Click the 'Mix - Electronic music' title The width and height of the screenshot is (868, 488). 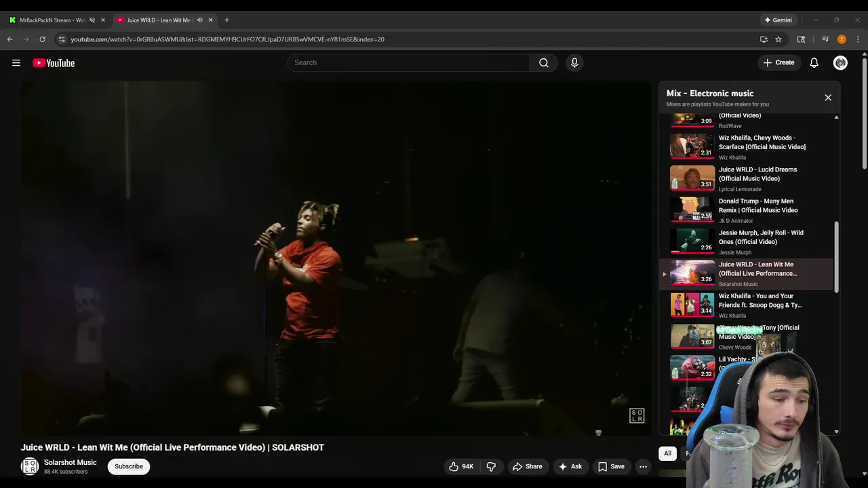pyautogui.click(x=710, y=94)
